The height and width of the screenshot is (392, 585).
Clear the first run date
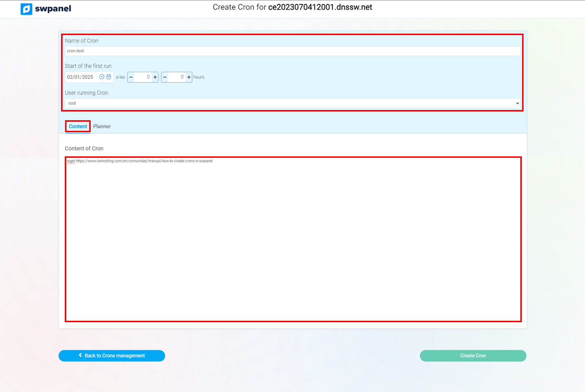pyautogui.click(x=102, y=77)
